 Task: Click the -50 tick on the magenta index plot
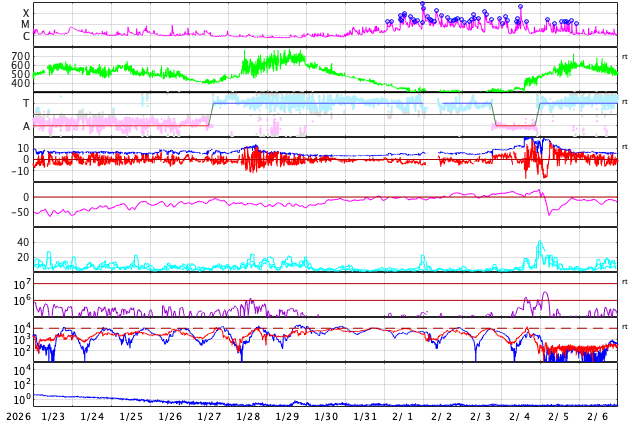point(18,213)
